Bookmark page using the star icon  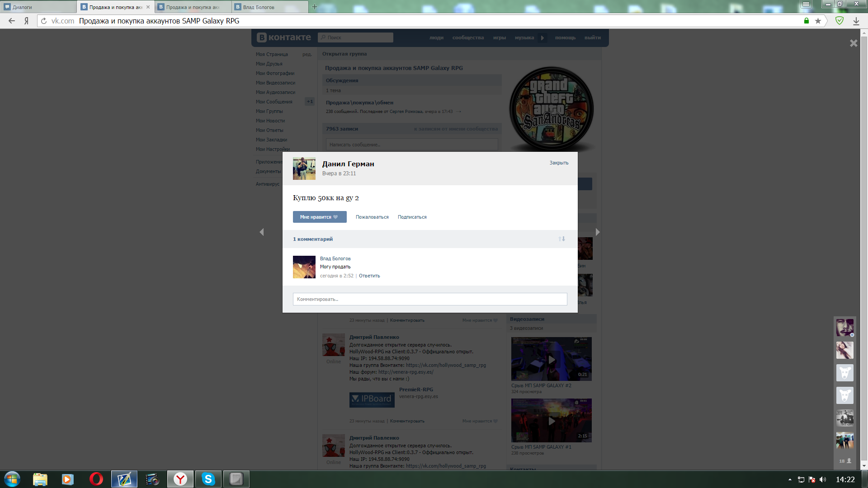pyautogui.click(x=818, y=21)
